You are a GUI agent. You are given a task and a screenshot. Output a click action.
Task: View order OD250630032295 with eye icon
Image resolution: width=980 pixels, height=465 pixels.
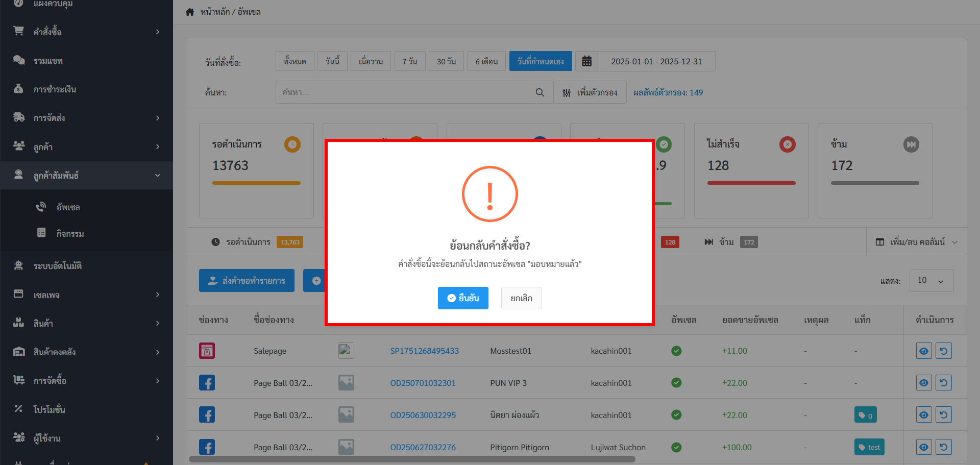(x=924, y=415)
